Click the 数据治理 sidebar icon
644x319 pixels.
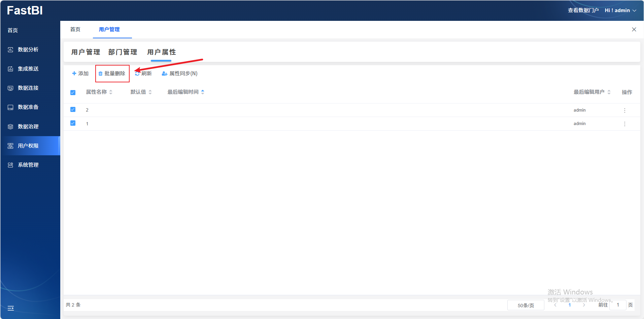click(x=10, y=127)
